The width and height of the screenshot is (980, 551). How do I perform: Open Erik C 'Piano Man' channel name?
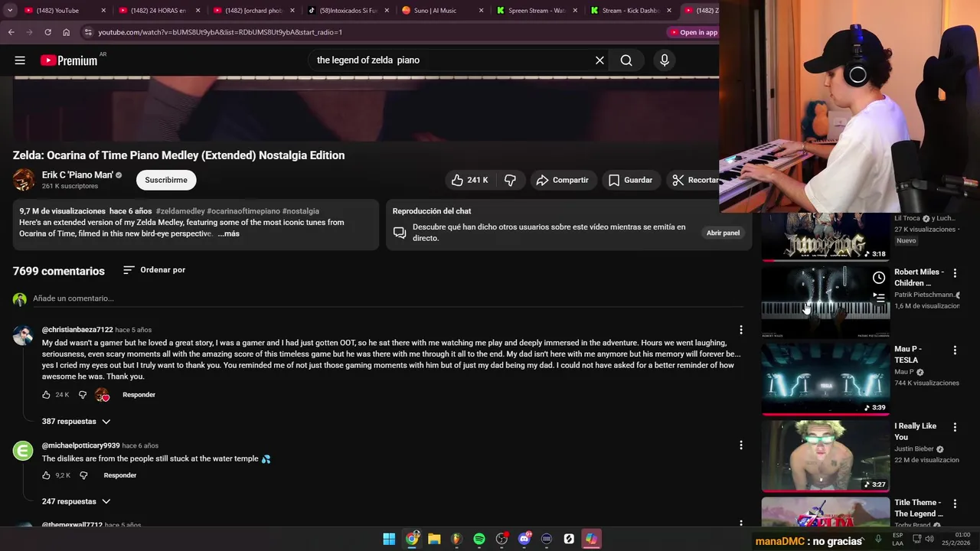(x=77, y=174)
